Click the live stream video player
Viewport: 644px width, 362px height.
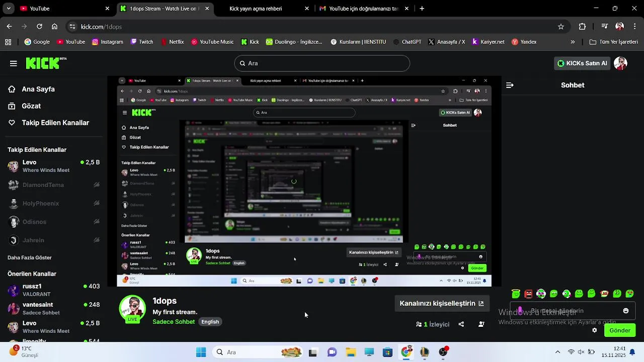tap(304, 182)
